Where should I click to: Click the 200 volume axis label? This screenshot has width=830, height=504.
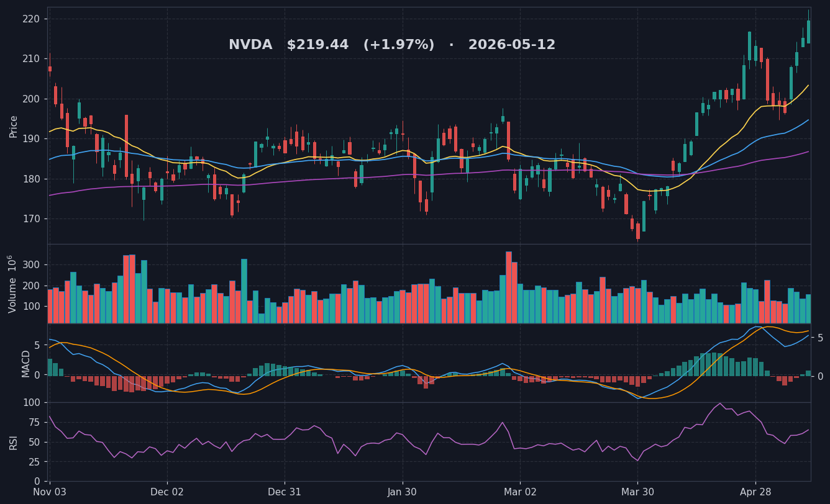coord(31,286)
